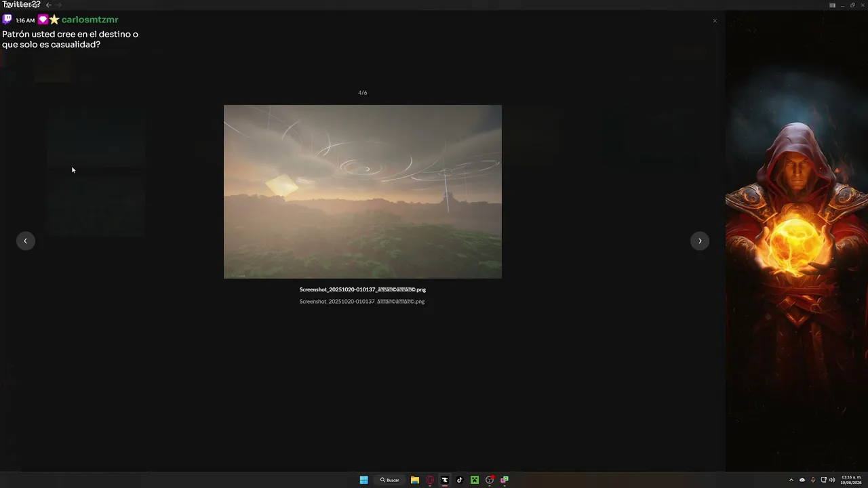Click the bold Screenshot_20251020-010137 file title
The image size is (868, 488).
pyautogui.click(x=363, y=289)
